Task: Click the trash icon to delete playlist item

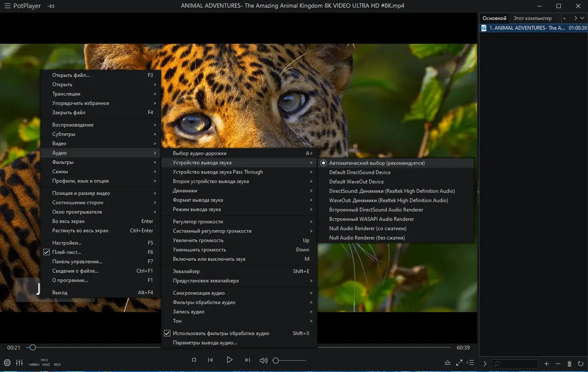Action: tap(569, 364)
